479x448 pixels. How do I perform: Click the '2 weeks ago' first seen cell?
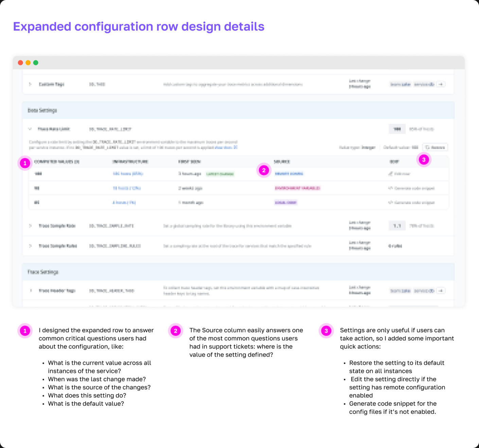pos(191,188)
